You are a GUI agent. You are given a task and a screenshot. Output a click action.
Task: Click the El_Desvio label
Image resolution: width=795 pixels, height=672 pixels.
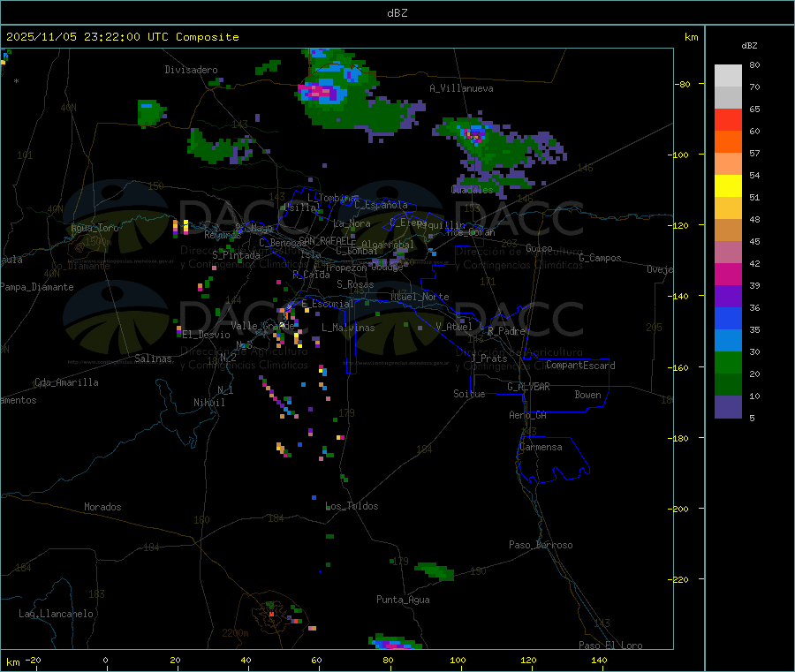click(207, 335)
